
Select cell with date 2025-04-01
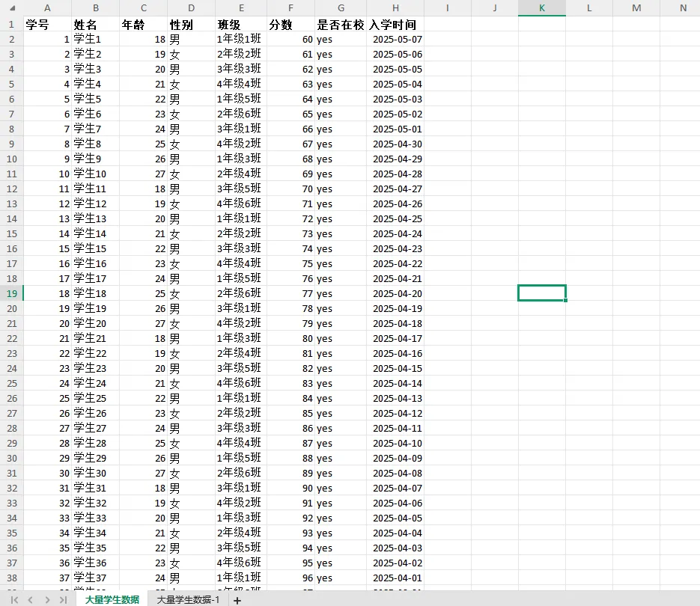click(x=397, y=578)
